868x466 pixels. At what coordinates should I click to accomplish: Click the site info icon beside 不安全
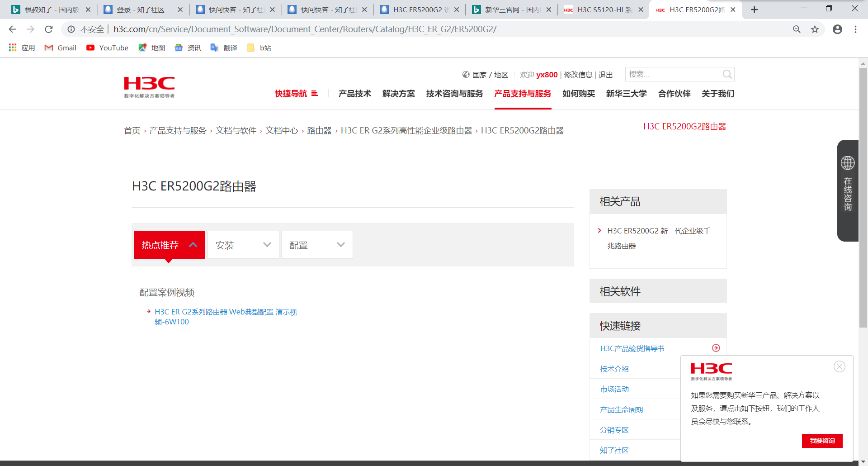tap(71, 29)
